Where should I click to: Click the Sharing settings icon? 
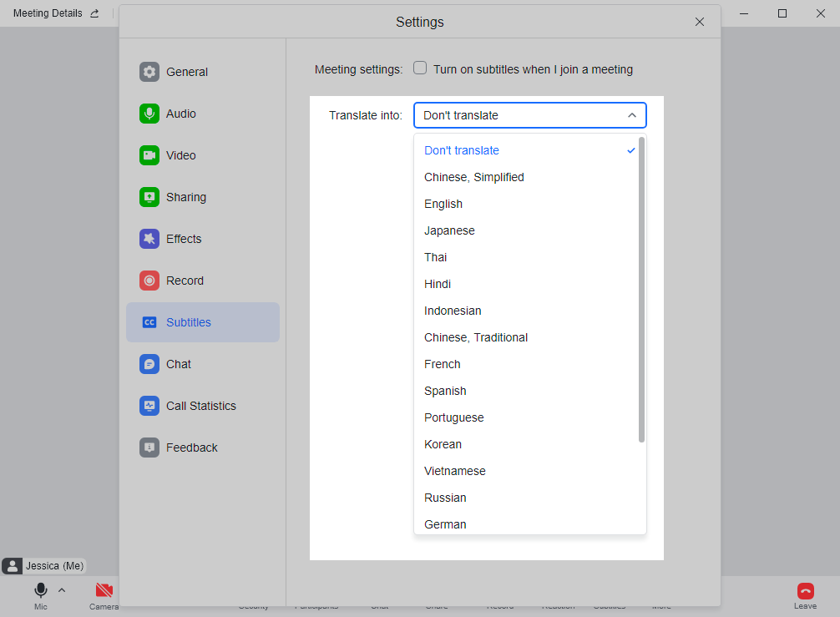coord(149,197)
